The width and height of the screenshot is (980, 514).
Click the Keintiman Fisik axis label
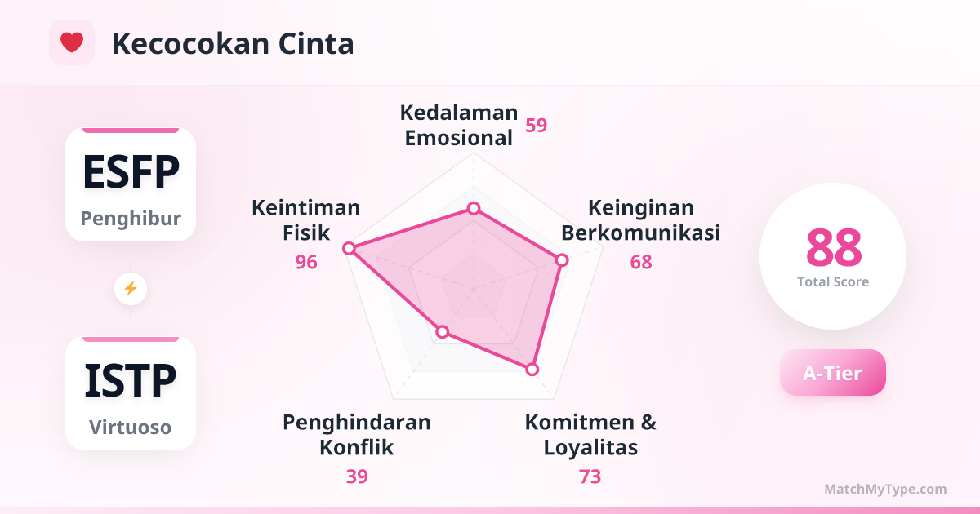[306, 220]
